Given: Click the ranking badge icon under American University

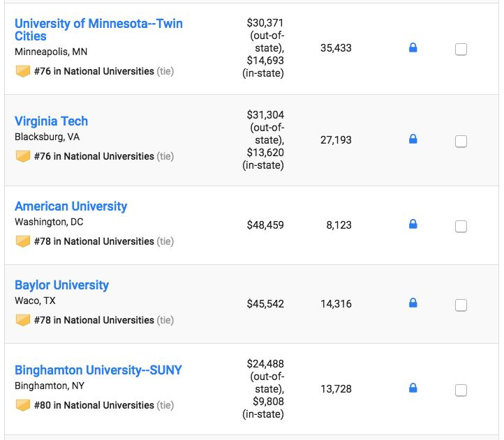Looking at the screenshot, I should coord(23,241).
